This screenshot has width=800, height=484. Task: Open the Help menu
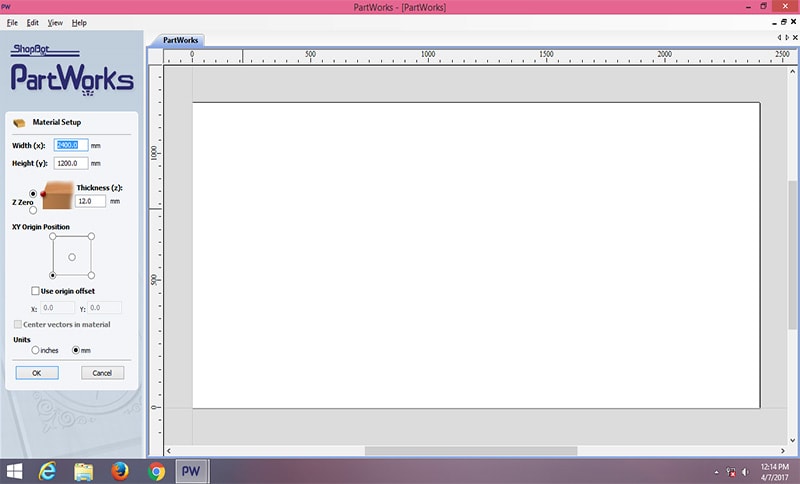point(79,23)
